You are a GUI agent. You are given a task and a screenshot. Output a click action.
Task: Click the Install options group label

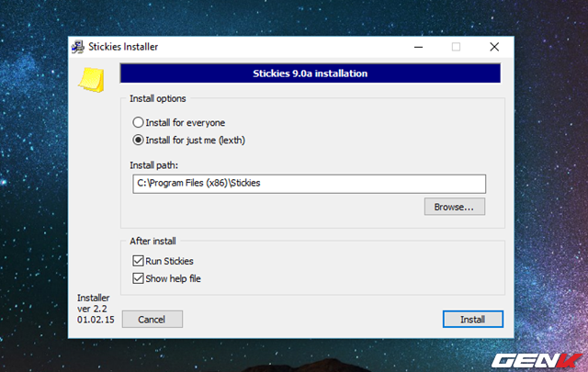(x=157, y=98)
